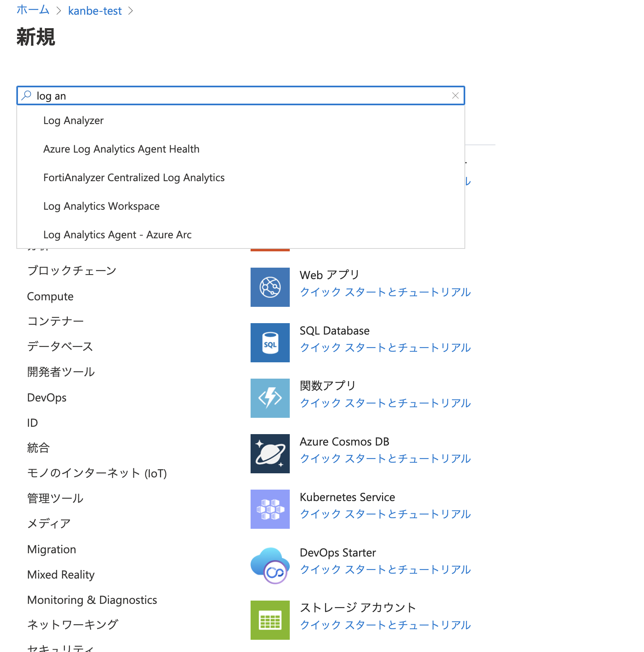
Task: Open Compute category
Action: [x=50, y=297]
